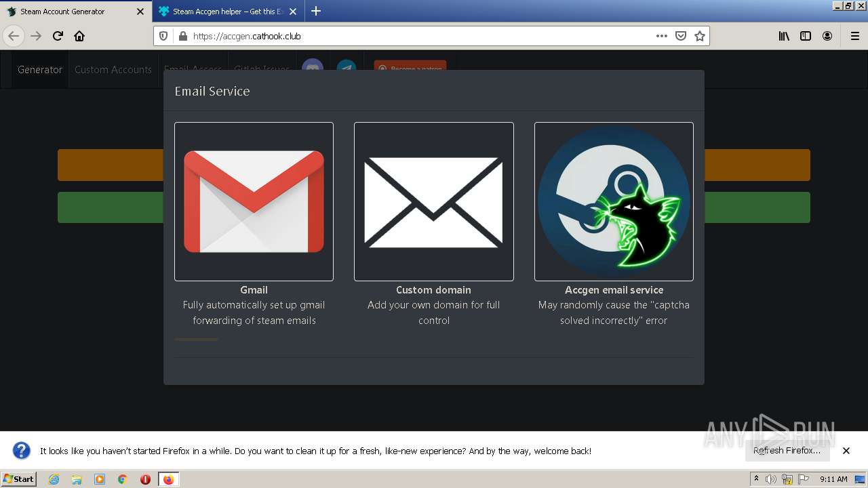
Task: Click the Custom domain heading text
Action: [x=433, y=290]
